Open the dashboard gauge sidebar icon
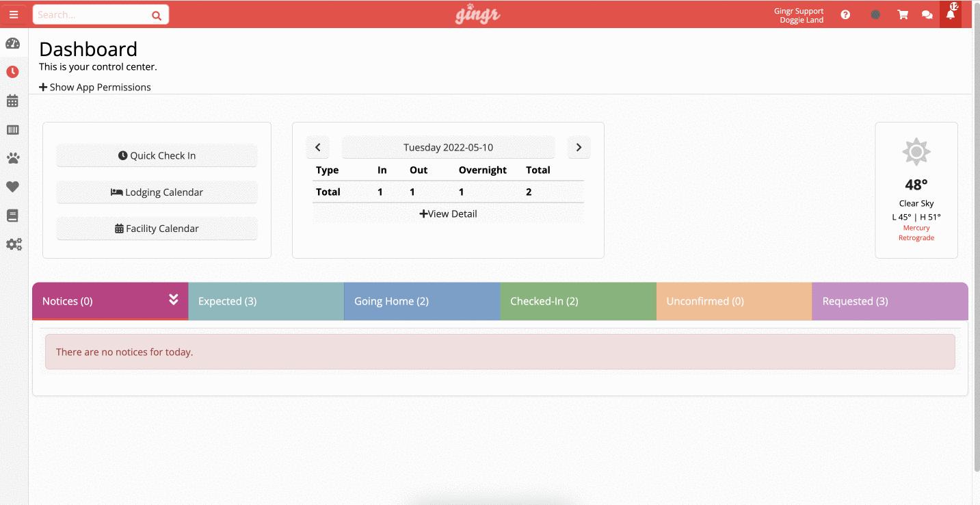The width and height of the screenshot is (980, 505). (12, 44)
